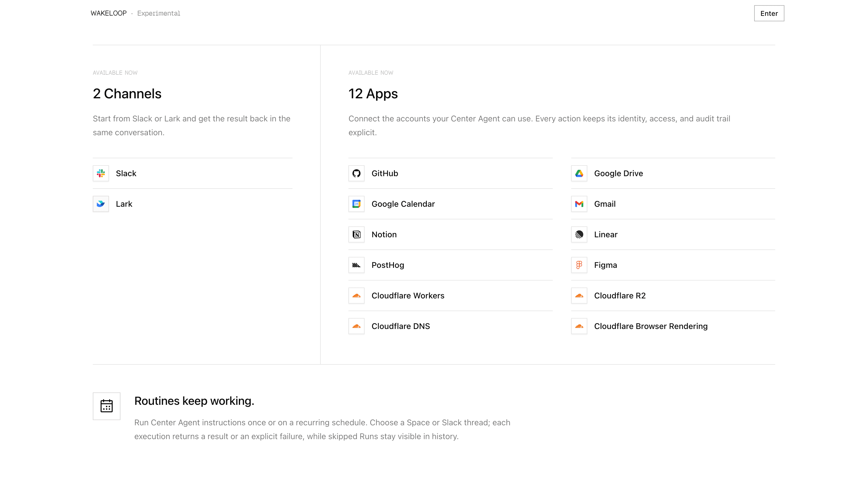Select the Cloudflare Workers label
This screenshot has height=489, width=868.
point(408,296)
